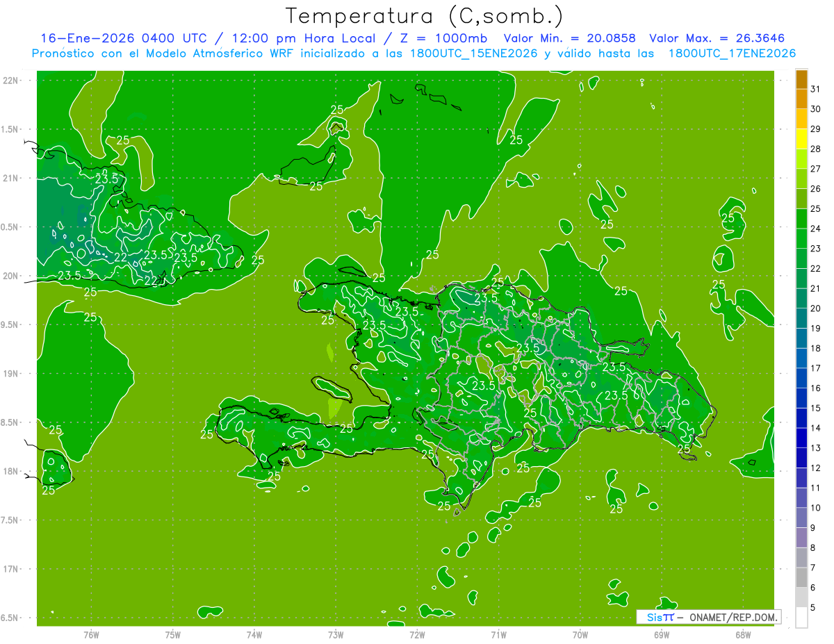This screenshot has height=644, width=834.
Task: Click the '18N' latitude label
Action: 11,471
